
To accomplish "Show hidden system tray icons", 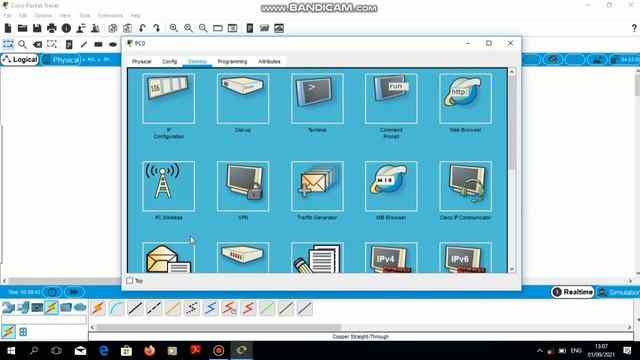I will tap(540, 351).
